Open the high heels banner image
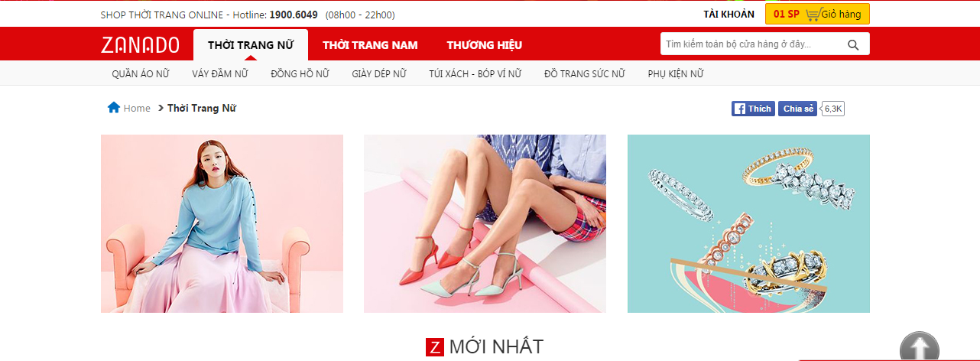The width and height of the screenshot is (980, 361). pos(485,223)
